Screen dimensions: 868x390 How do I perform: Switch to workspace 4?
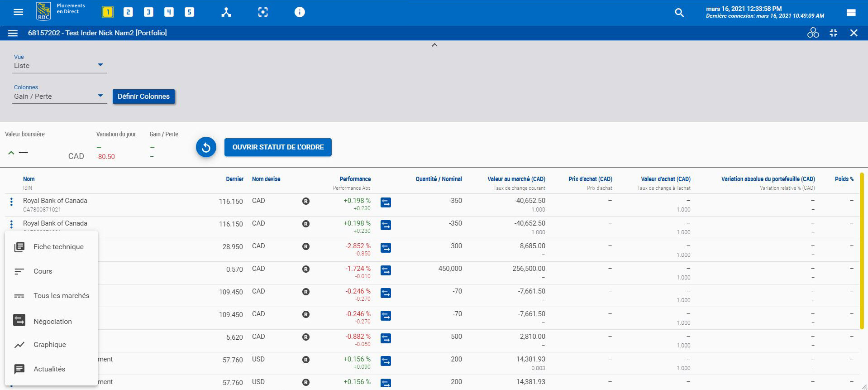click(169, 12)
